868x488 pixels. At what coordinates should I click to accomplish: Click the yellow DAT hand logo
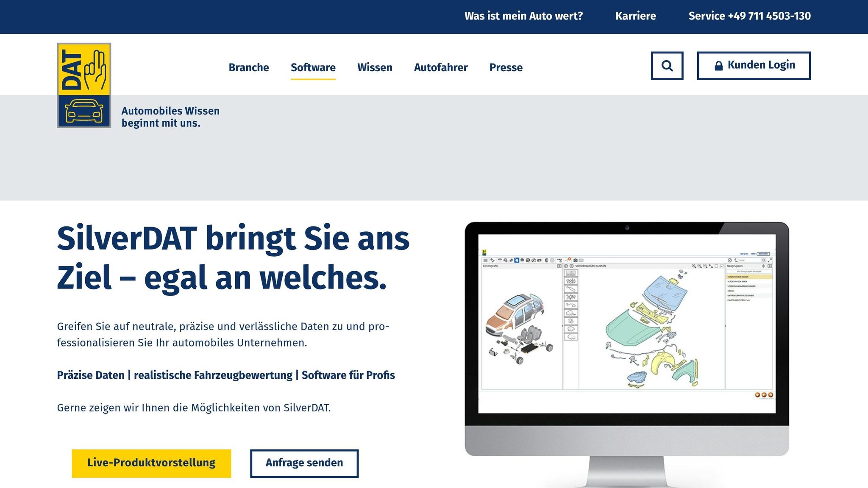[x=84, y=69]
